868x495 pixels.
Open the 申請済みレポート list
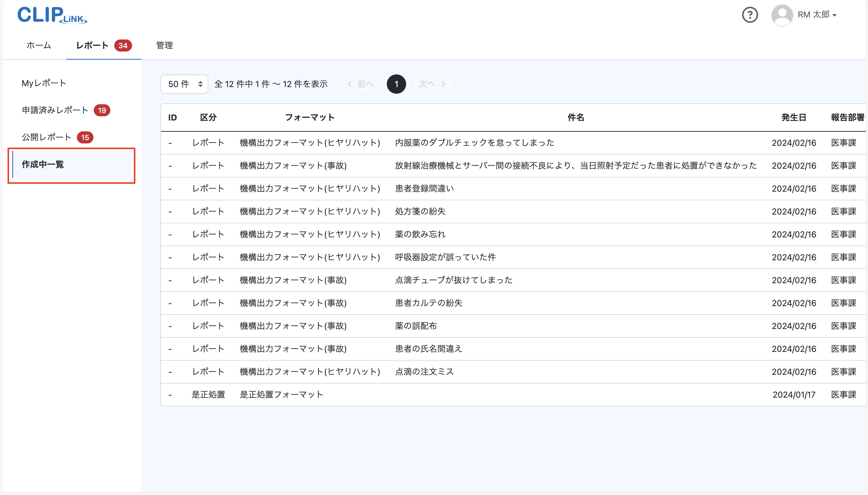click(55, 110)
